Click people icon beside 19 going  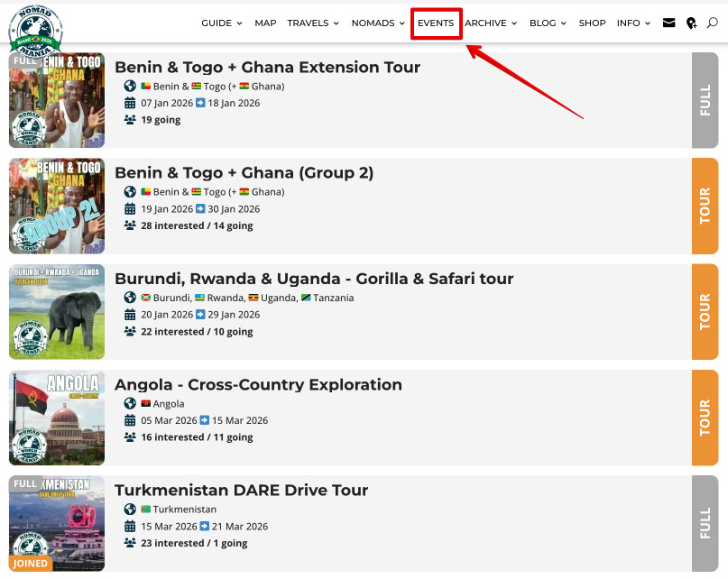click(x=130, y=120)
